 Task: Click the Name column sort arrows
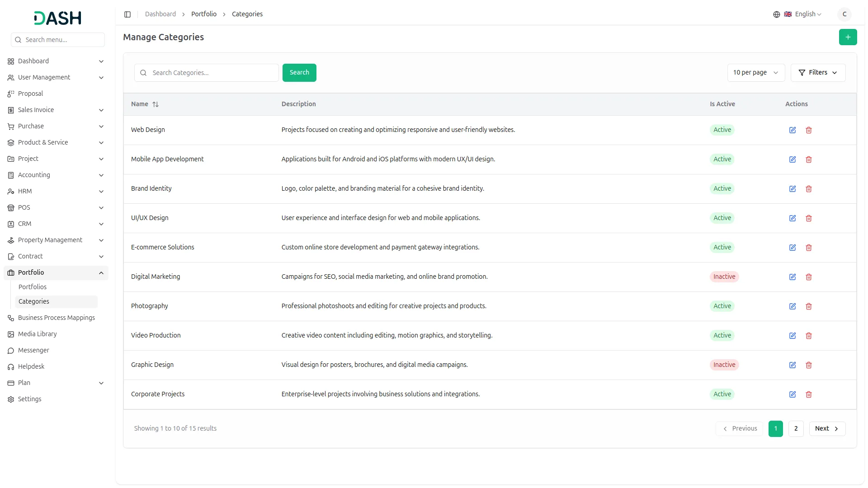pos(156,104)
